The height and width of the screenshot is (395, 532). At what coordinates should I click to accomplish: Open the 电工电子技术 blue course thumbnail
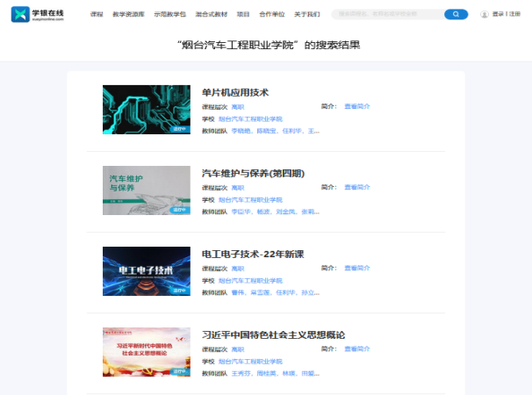click(x=147, y=271)
